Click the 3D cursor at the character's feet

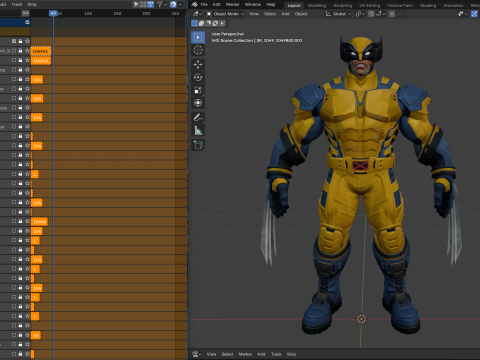[361, 319]
